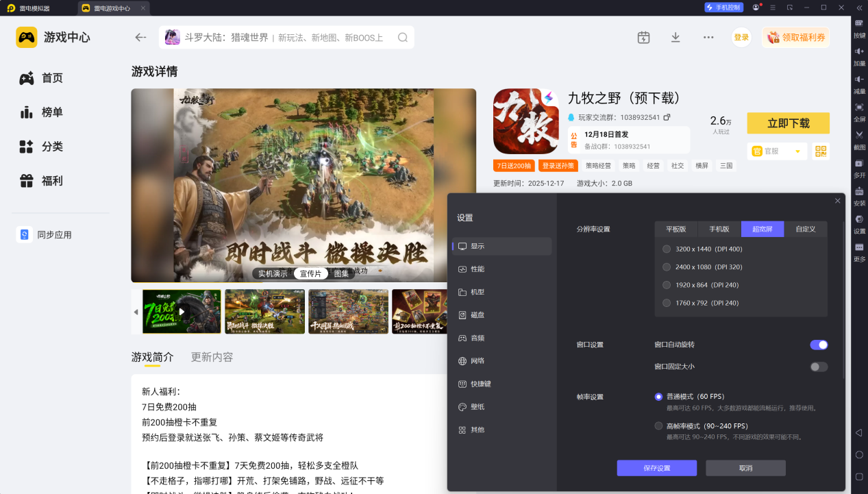Open 设置 gear icon in right sidebar

[x=859, y=223]
